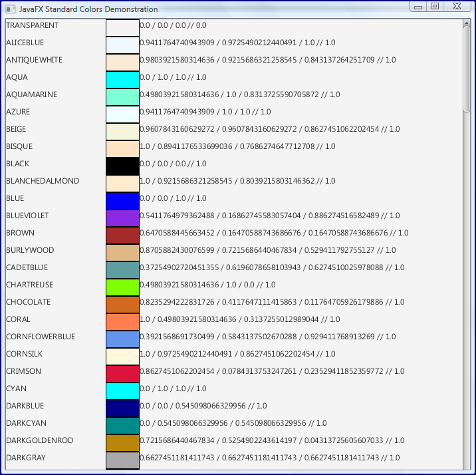Screen dimensions: 476x475
Task: Select the DARKGRAY color swatch
Action: pos(122,461)
